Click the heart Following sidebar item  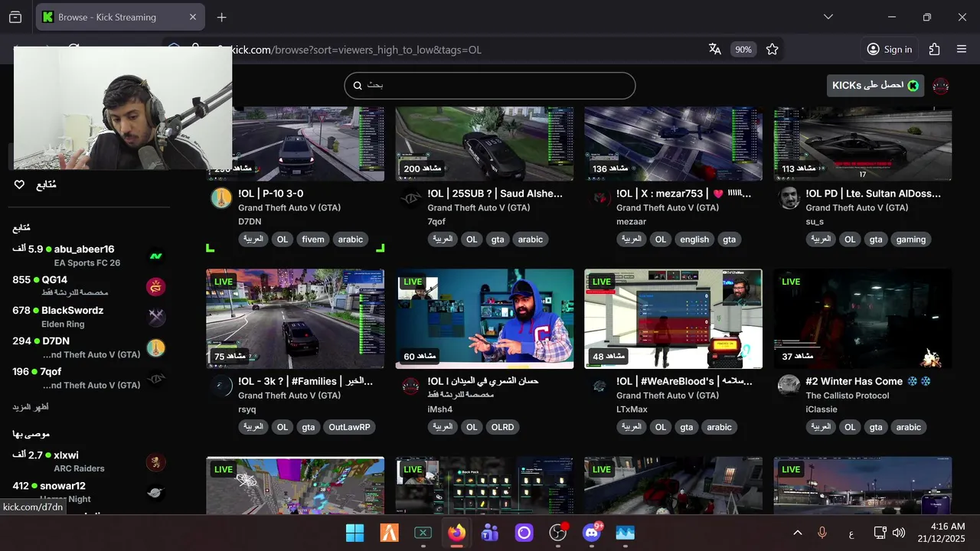(x=35, y=184)
